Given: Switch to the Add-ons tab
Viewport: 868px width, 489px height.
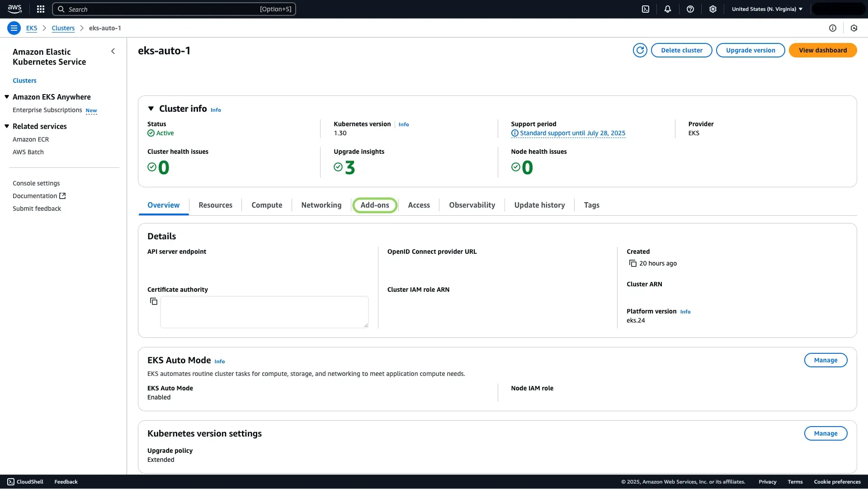Looking at the screenshot, I should [x=374, y=204].
